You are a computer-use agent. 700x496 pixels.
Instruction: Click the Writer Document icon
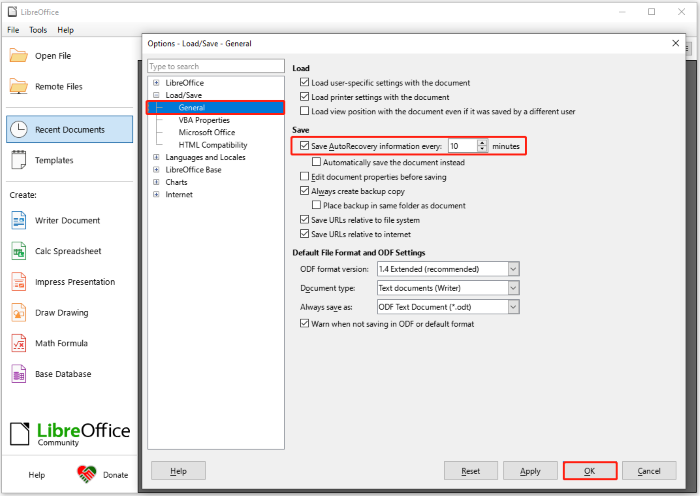click(19, 221)
